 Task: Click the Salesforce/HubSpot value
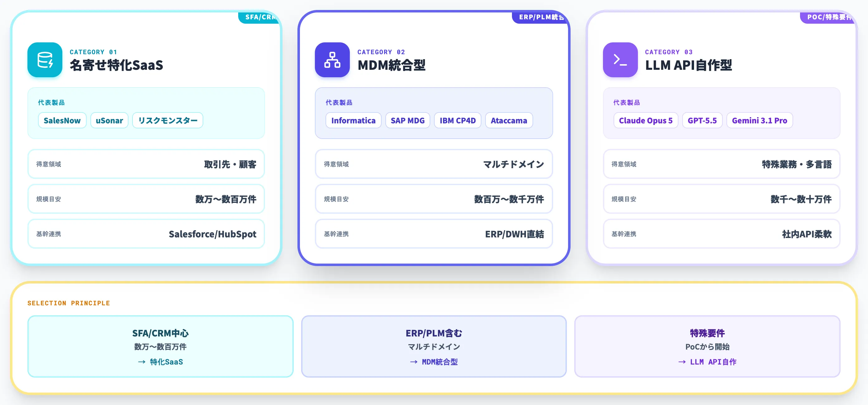212,234
